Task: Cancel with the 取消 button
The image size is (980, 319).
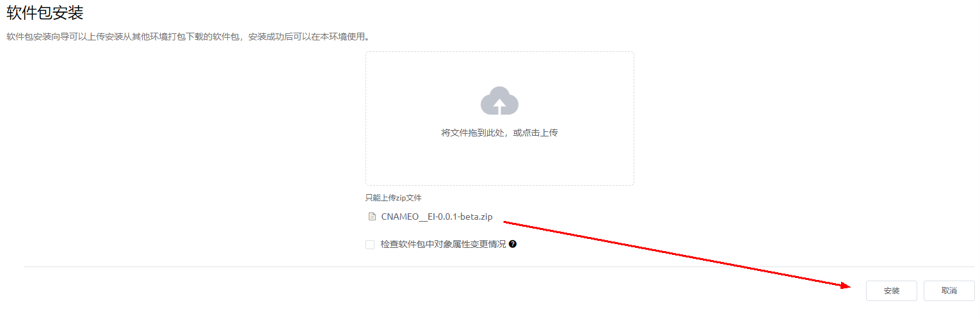Action: 949,291
